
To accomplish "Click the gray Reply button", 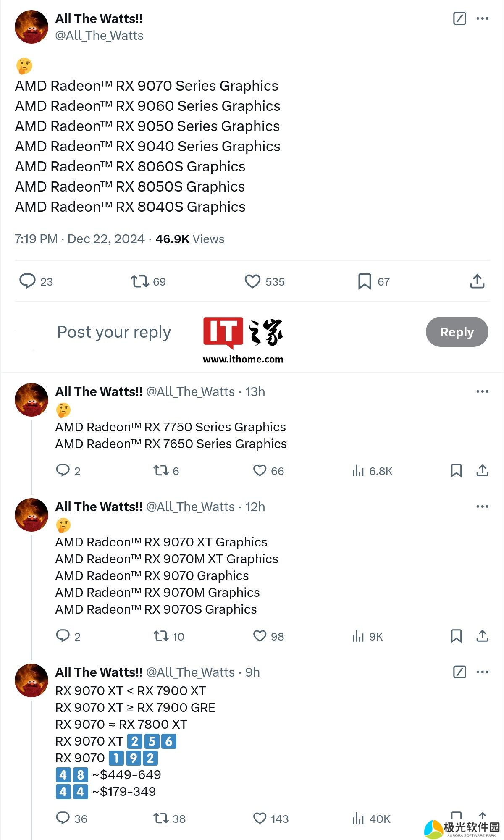I will click(x=457, y=332).
